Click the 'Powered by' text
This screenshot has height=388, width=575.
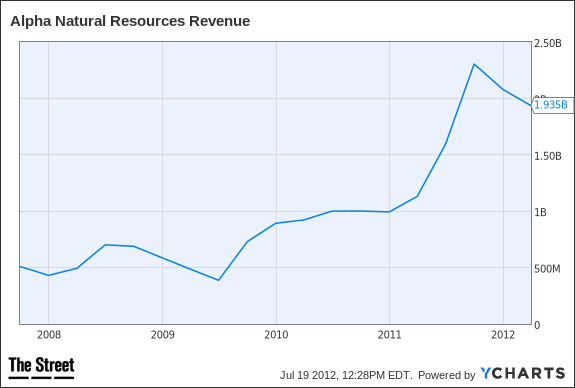point(447,375)
